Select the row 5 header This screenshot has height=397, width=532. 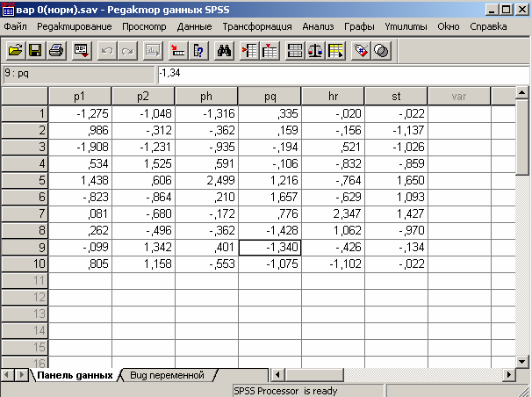pyautogui.click(x=25, y=180)
